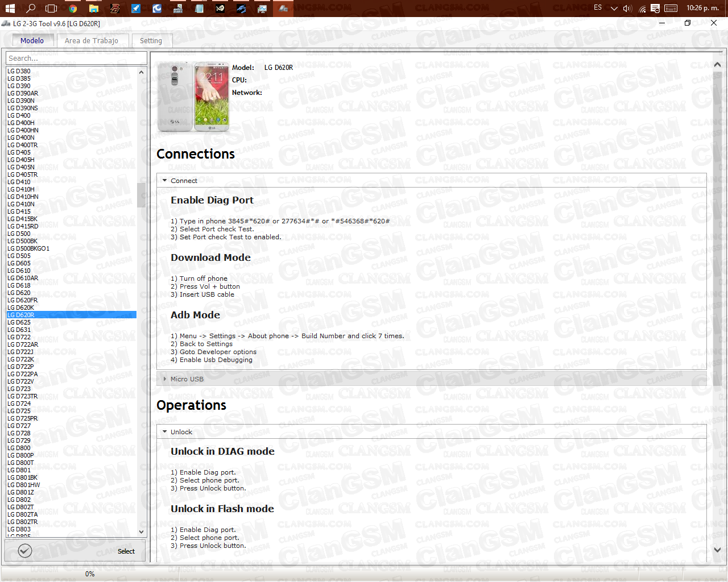Focus the Search model field
Image resolution: width=728 pixels, height=582 pixels.
76,58
